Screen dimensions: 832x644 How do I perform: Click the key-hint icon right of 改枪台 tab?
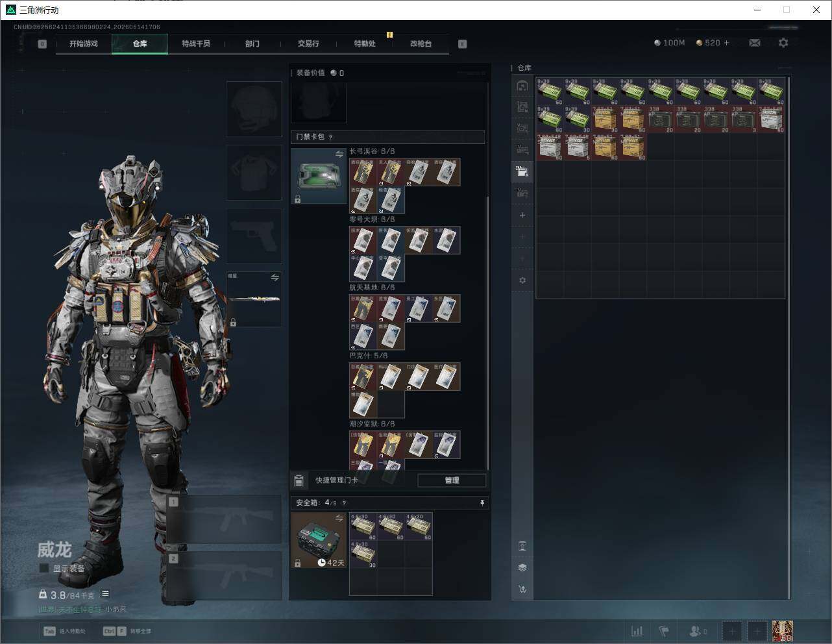(463, 43)
